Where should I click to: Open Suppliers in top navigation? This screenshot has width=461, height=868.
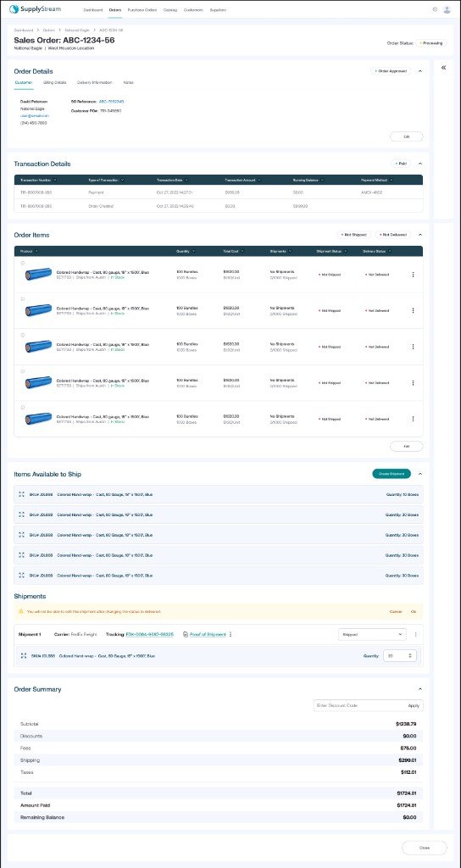pyautogui.click(x=218, y=10)
